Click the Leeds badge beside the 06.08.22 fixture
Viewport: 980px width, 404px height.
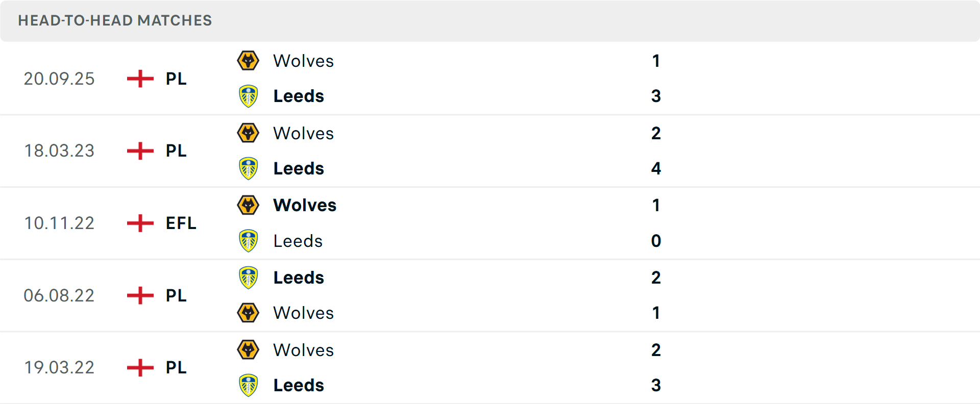tap(249, 277)
